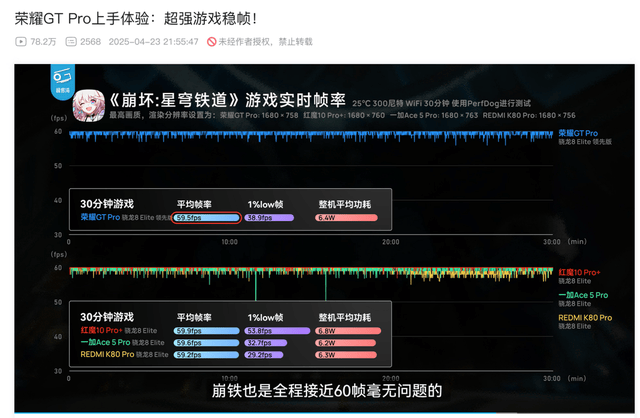This screenshot has width=640, height=418.
Task: Click the 59.9fps bar for 红魔10 Pro+
Action: 207,331
